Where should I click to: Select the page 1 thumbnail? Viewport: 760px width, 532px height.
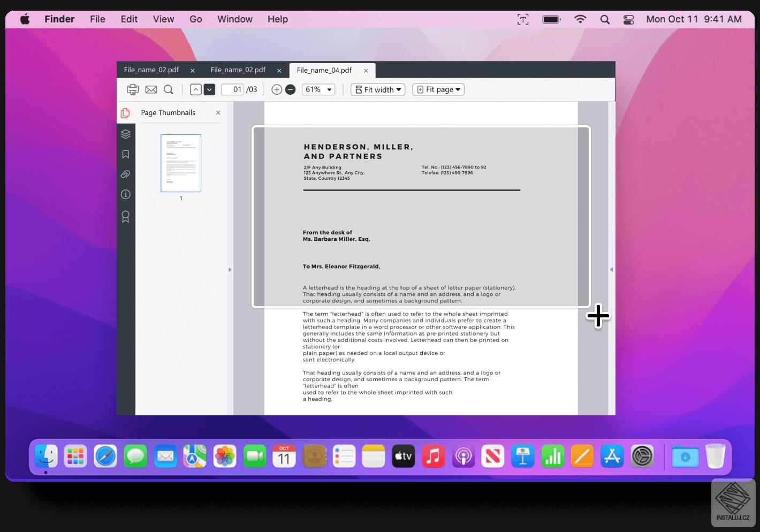click(181, 163)
